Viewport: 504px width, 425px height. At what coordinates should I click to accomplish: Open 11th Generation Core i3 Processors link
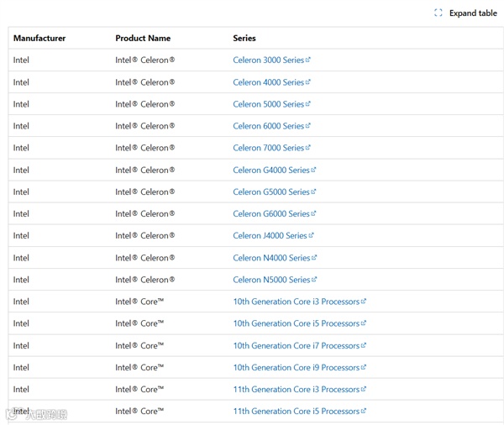point(300,390)
